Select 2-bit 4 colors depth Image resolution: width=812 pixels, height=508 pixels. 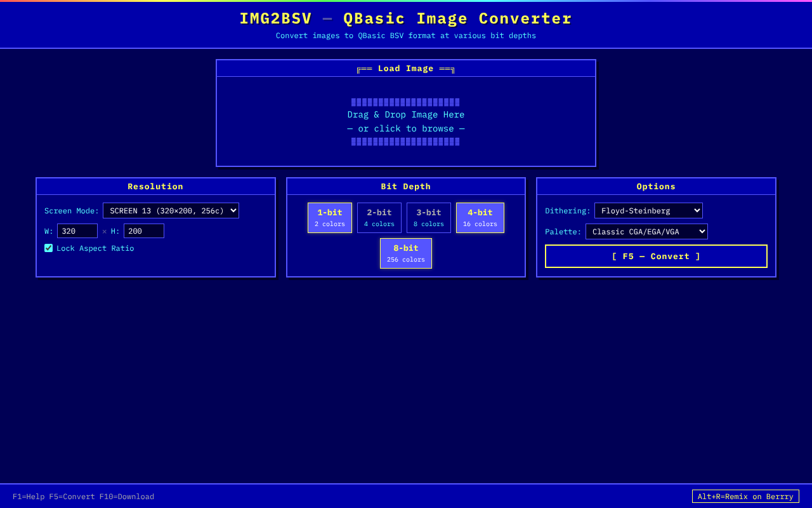tap(379, 218)
